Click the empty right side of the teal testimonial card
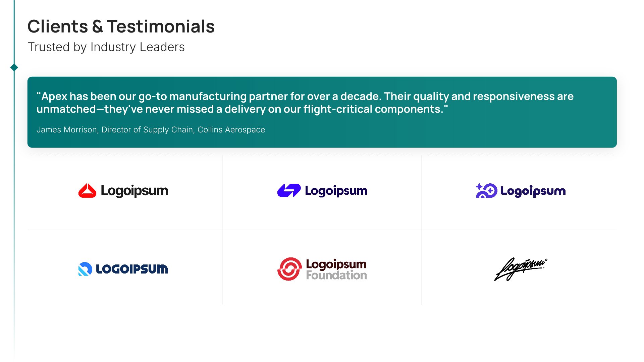This screenshot has height=362, width=644. pyautogui.click(x=537, y=131)
